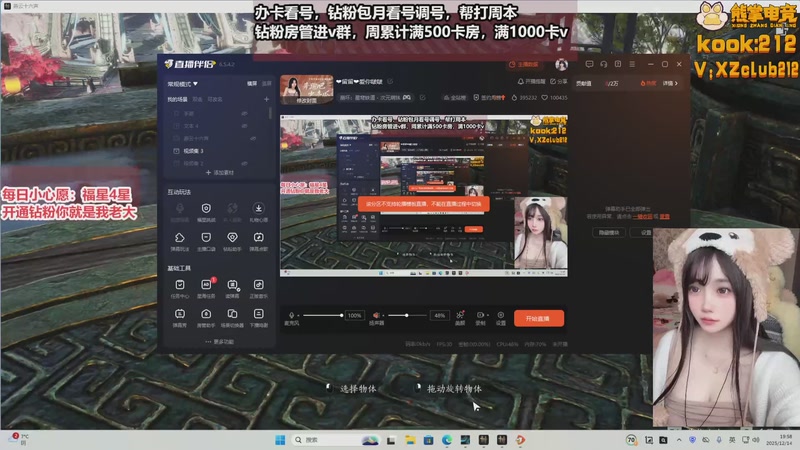Open the 任务中心 clipboard icon
Screen dimensions: 800x450
pos(180,285)
